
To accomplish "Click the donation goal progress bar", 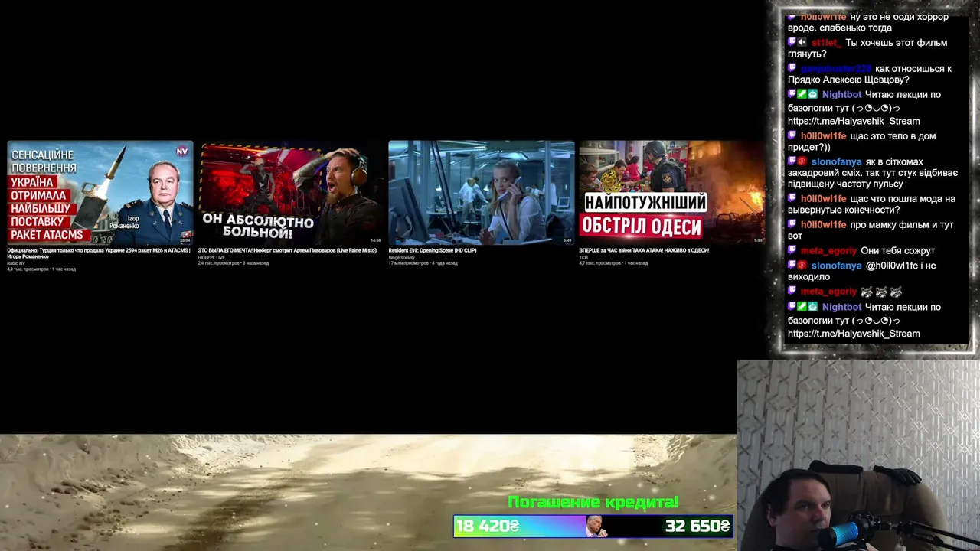I will pos(593,527).
